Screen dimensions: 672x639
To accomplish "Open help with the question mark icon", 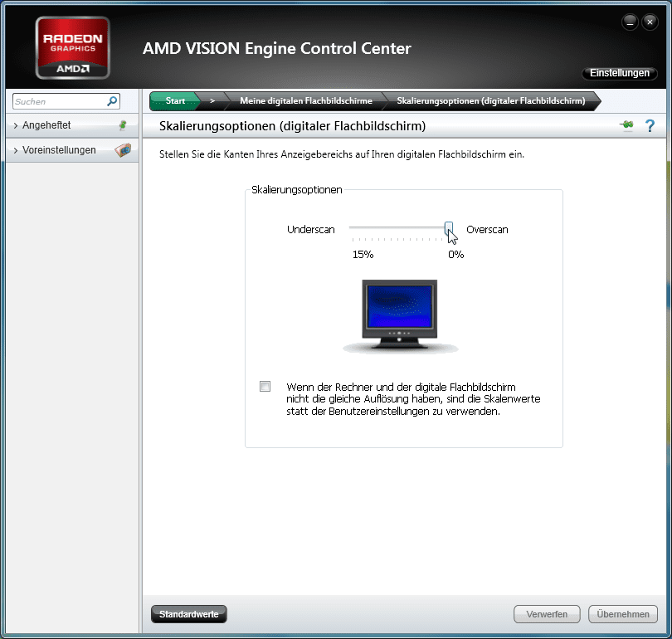I will (650, 125).
